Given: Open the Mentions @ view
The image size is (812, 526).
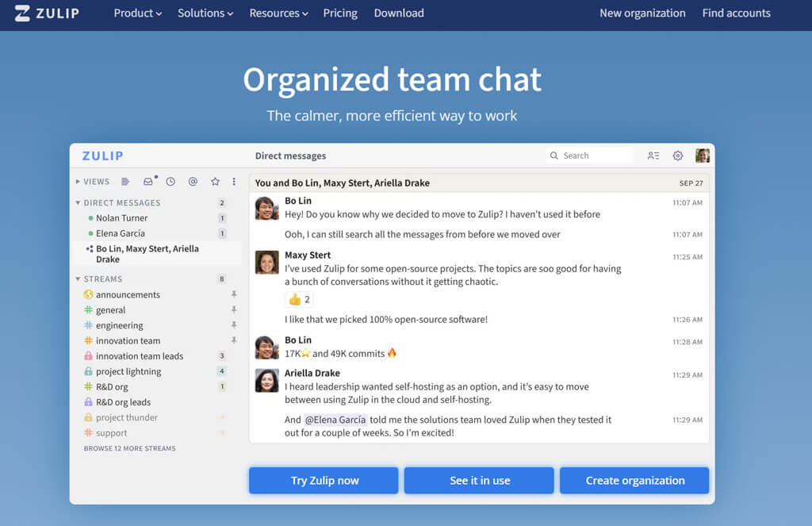Looking at the screenshot, I should tap(193, 182).
